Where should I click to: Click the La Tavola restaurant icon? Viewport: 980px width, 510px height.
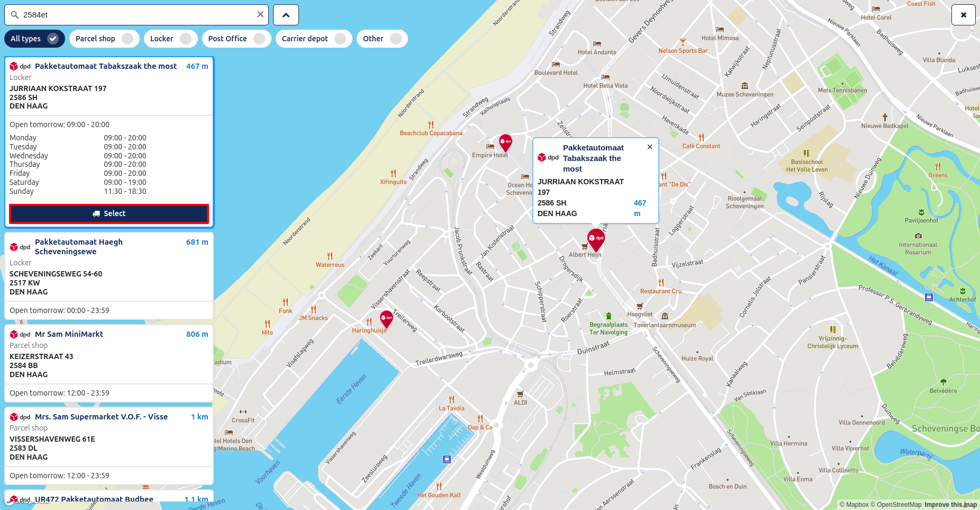[451, 400]
